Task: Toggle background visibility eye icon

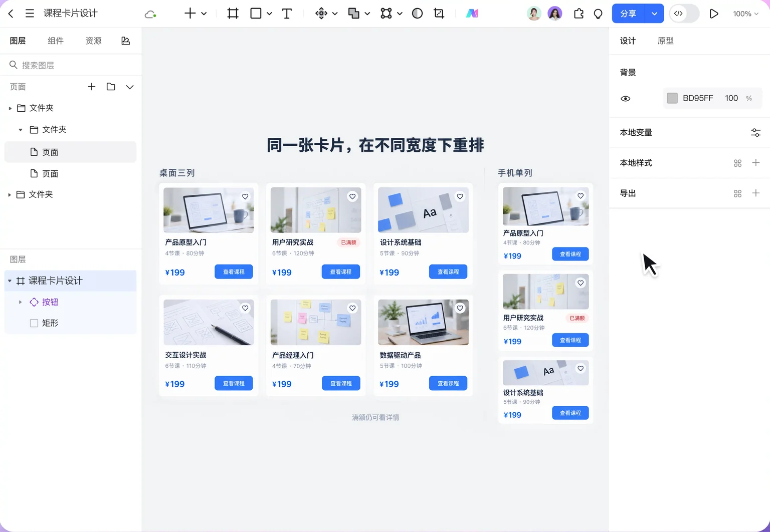Action: point(626,99)
